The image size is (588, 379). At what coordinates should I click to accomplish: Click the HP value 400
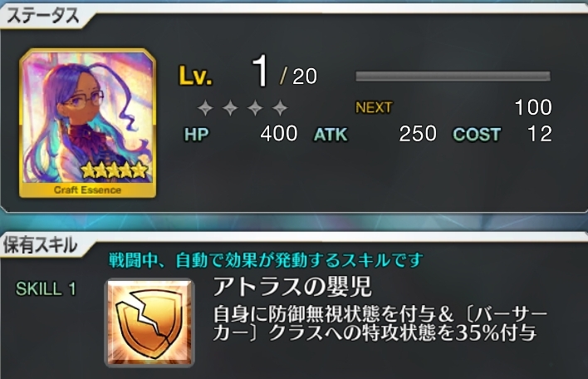click(279, 134)
